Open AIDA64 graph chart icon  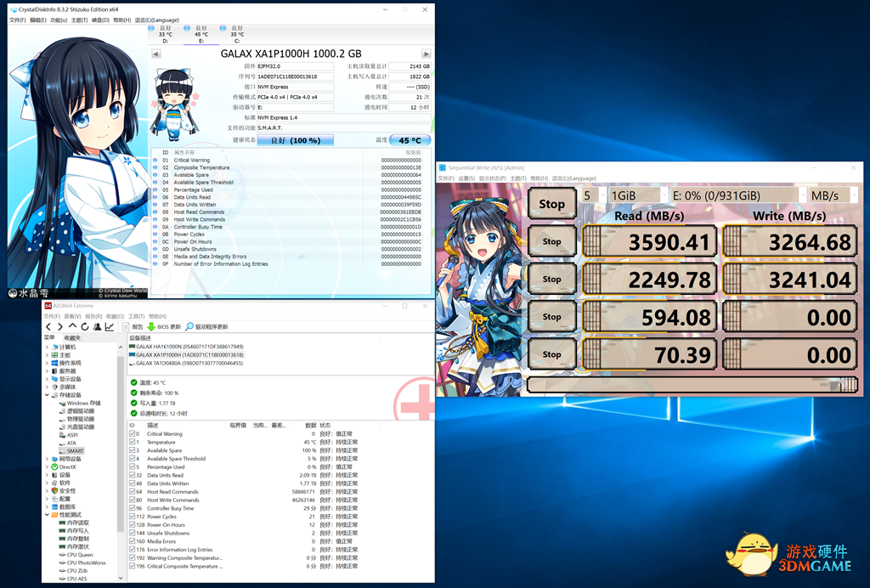(x=110, y=327)
